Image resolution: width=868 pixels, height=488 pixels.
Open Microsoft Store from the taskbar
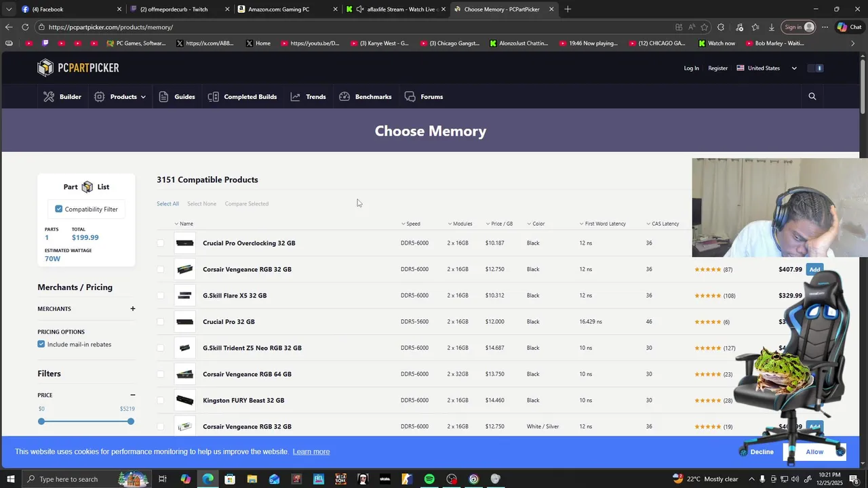click(x=230, y=479)
